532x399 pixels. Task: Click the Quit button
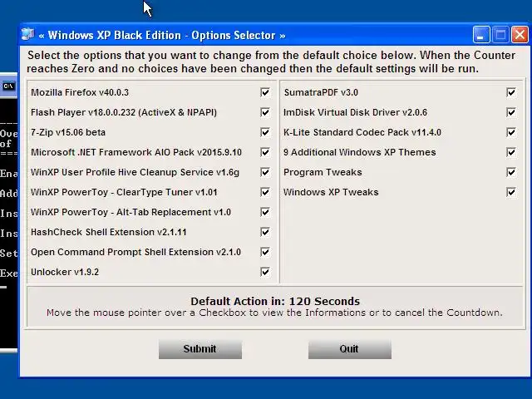350,349
